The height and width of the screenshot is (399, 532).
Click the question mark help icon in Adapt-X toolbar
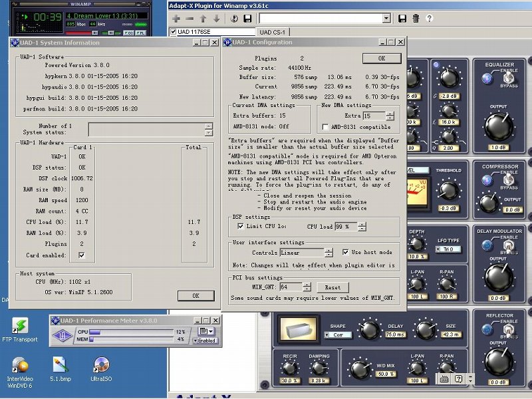[x=429, y=19]
